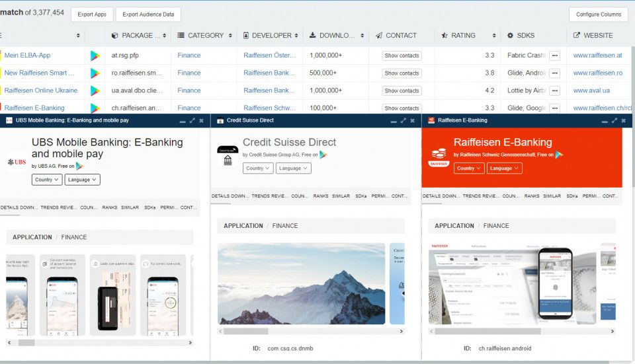The image size is (635, 364).
Task: Click the RATING star icon
Action: coord(444,35)
